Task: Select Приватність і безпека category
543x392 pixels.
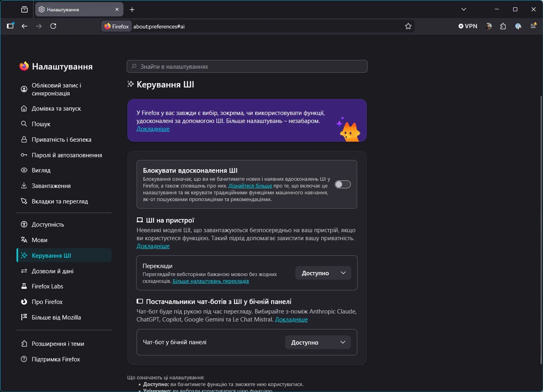Action: click(64, 140)
